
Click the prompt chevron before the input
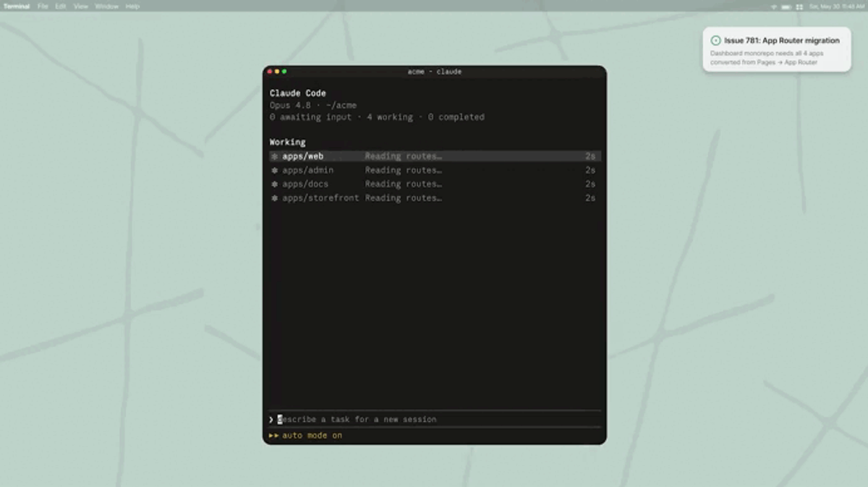tap(271, 420)
